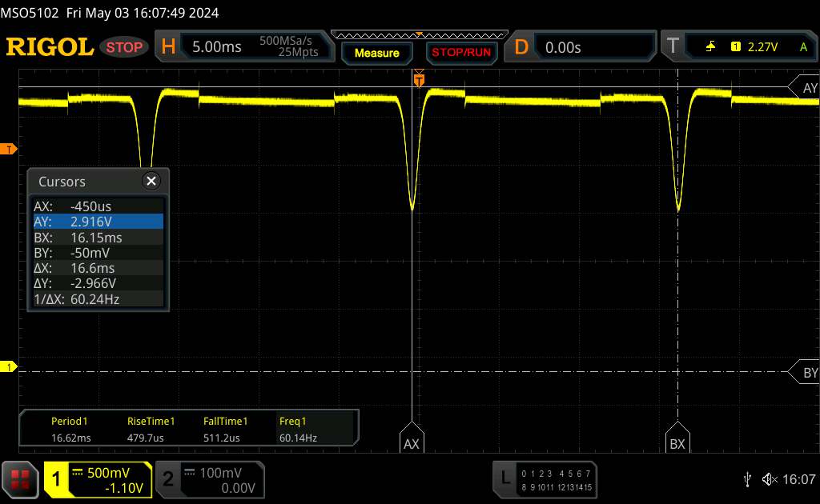Click the AY cursor tag on right edge
Screen dimensions: 820x504
click(x=806, y=88)
